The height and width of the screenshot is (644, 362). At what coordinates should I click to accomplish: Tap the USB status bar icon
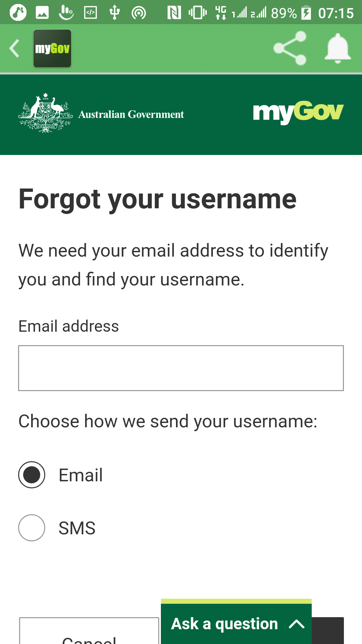[115, 13]
